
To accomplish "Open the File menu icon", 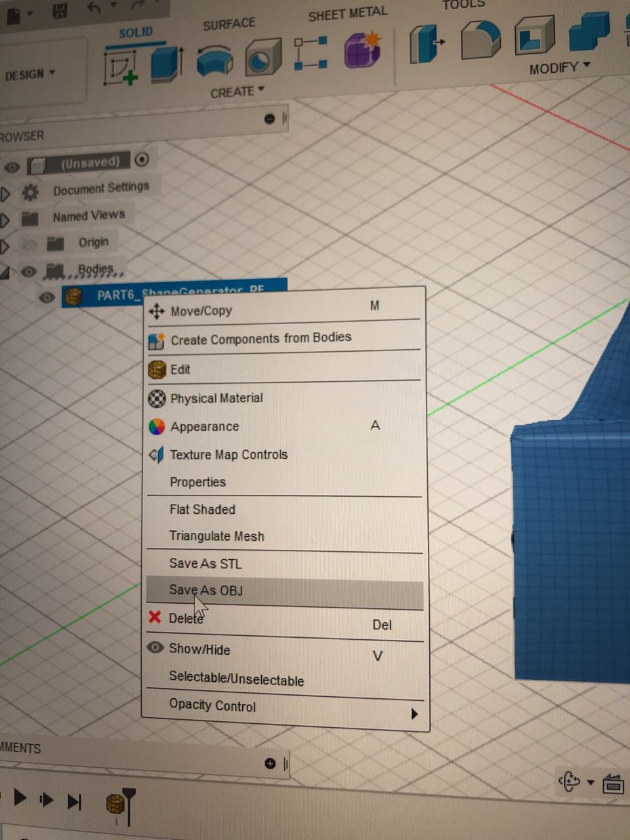I will click(14, 15).
